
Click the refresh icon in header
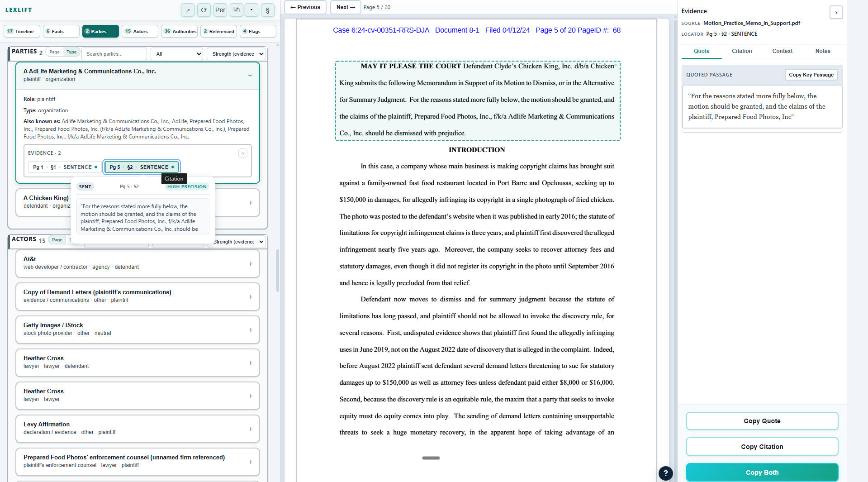tap(204, 10)
